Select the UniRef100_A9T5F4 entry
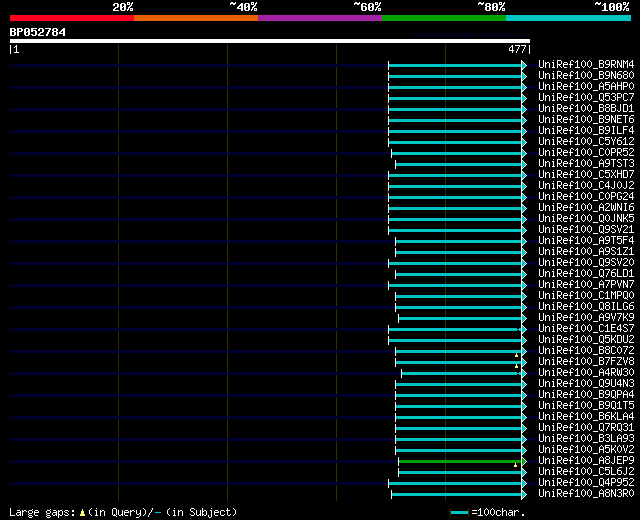Viewport: 640px width, 520px height. [586, 241]
